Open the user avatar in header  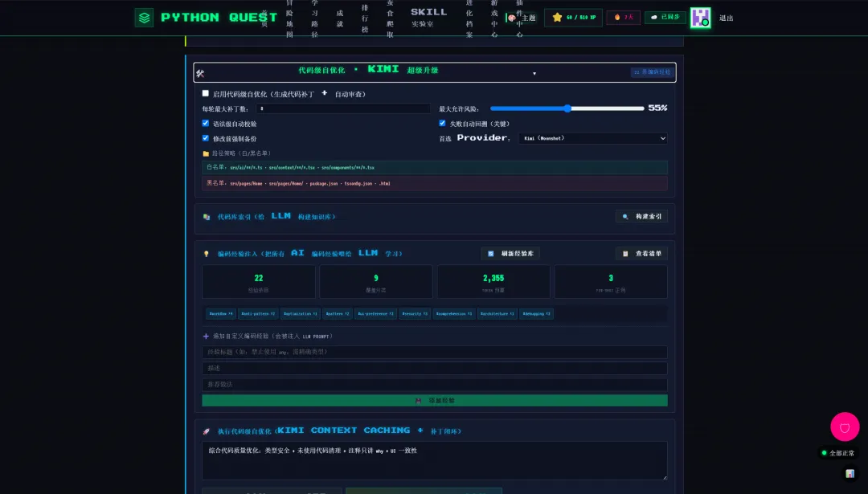click(x=700, y=18)
